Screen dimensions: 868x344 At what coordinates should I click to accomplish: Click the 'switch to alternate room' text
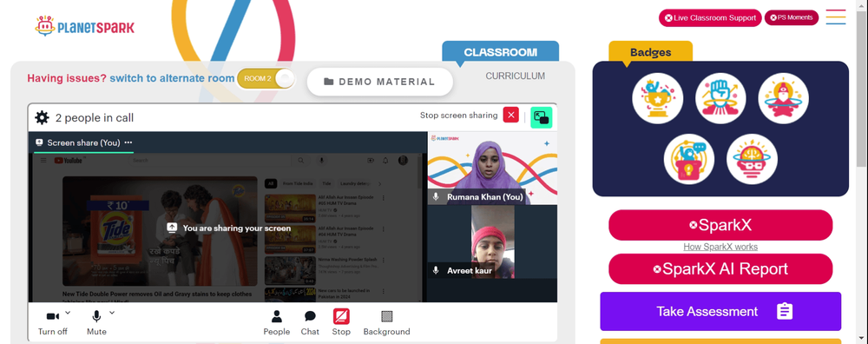172,79
